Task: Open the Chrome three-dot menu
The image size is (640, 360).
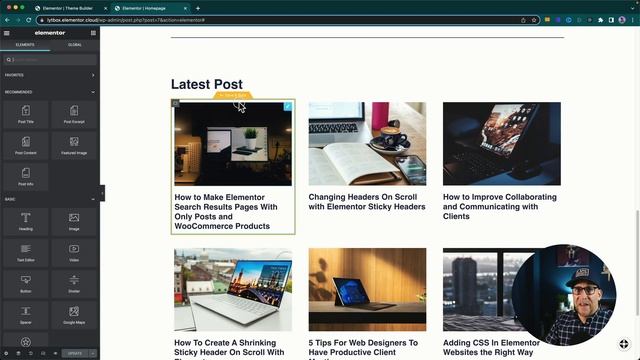Action: tap(633, 20)
